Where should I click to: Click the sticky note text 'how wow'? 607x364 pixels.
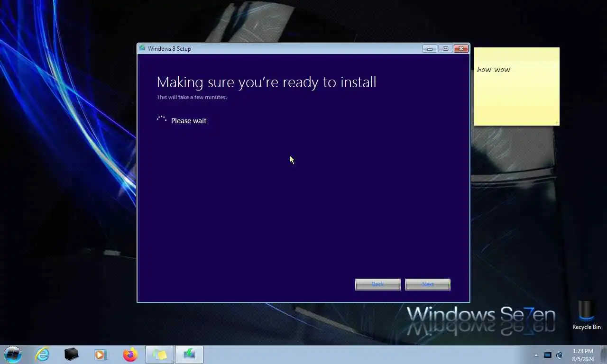point(494,70)
